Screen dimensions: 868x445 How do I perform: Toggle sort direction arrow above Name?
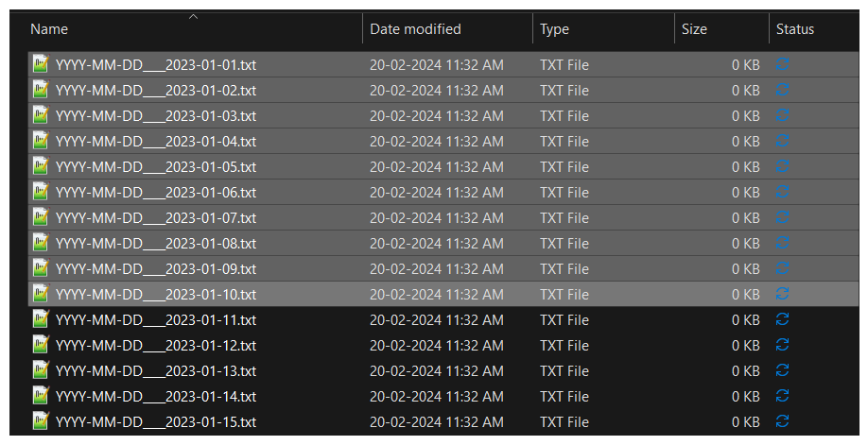point(193,17)
